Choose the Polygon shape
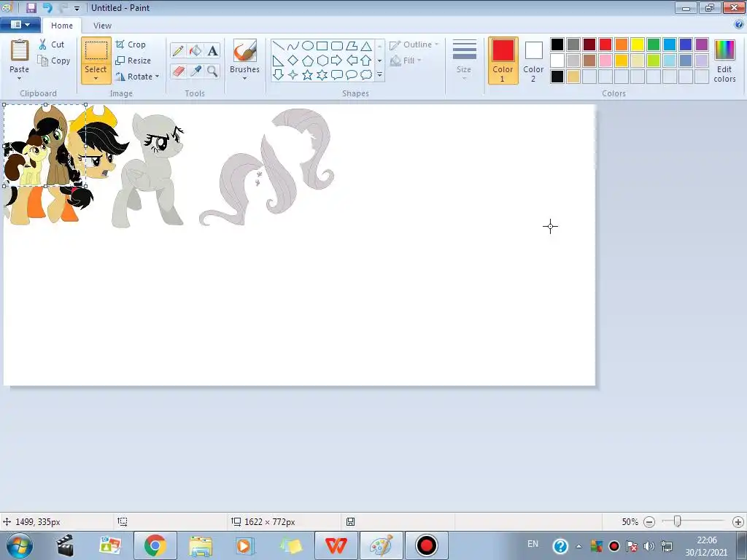 [352, 46]
